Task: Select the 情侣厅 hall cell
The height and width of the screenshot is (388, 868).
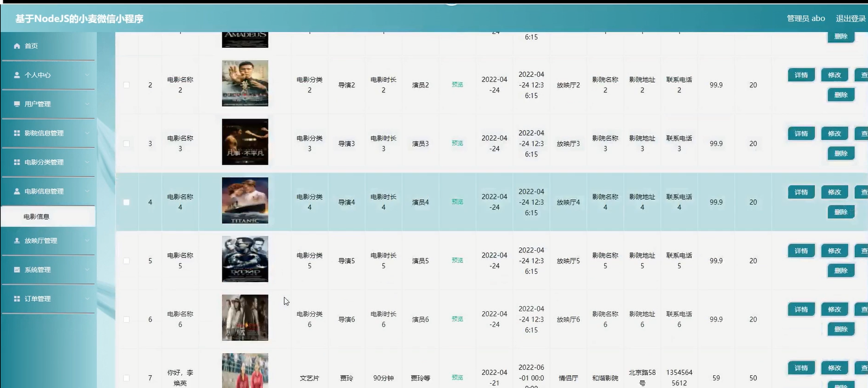Action: [x=568, y=378]
